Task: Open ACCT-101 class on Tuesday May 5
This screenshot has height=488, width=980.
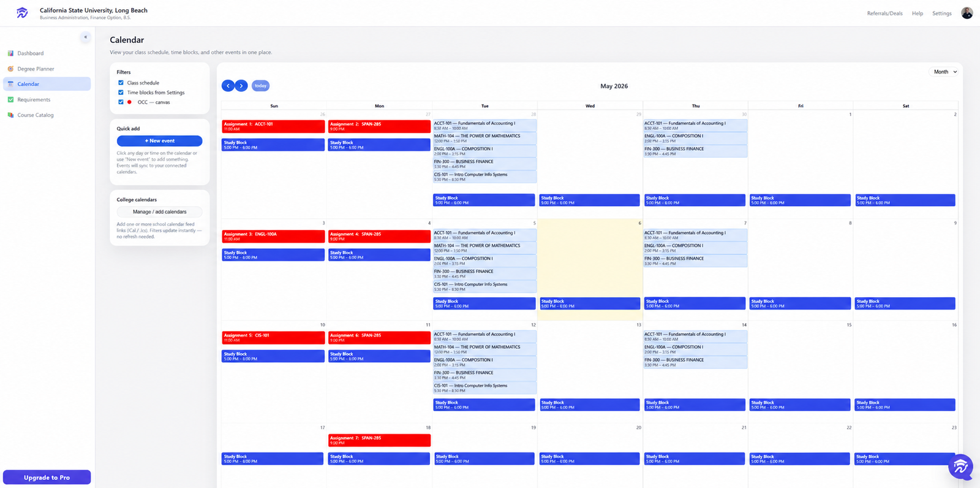Action: (484, 235)
